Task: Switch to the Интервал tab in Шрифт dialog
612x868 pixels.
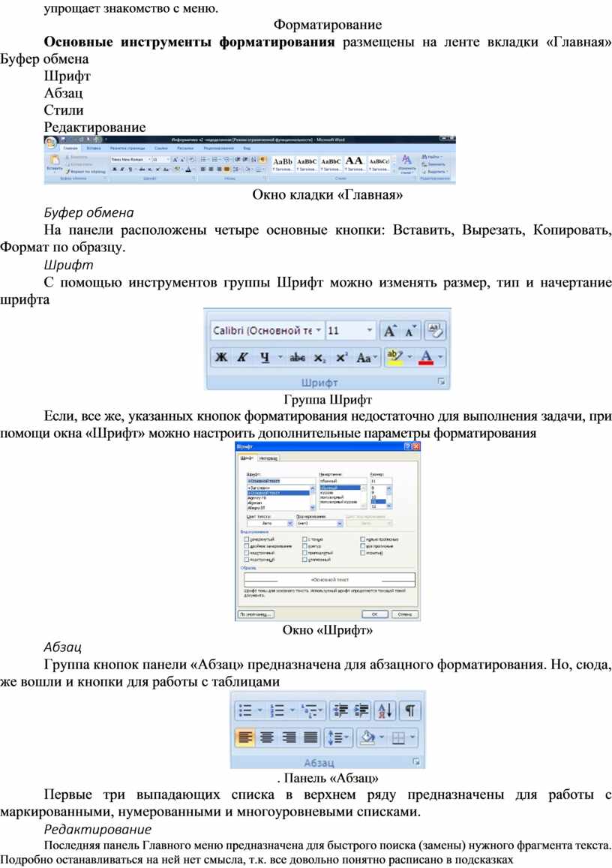Action: pyautogui.click(x=268, y=458)
